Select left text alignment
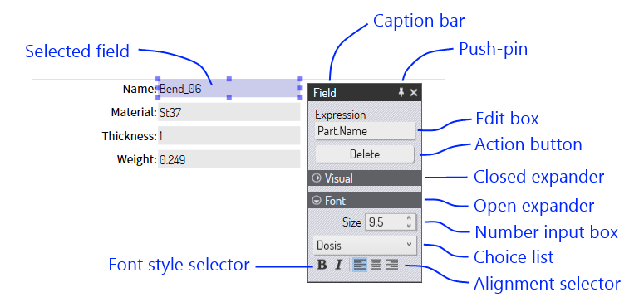The image size is (644, 307). coord(360,265)
